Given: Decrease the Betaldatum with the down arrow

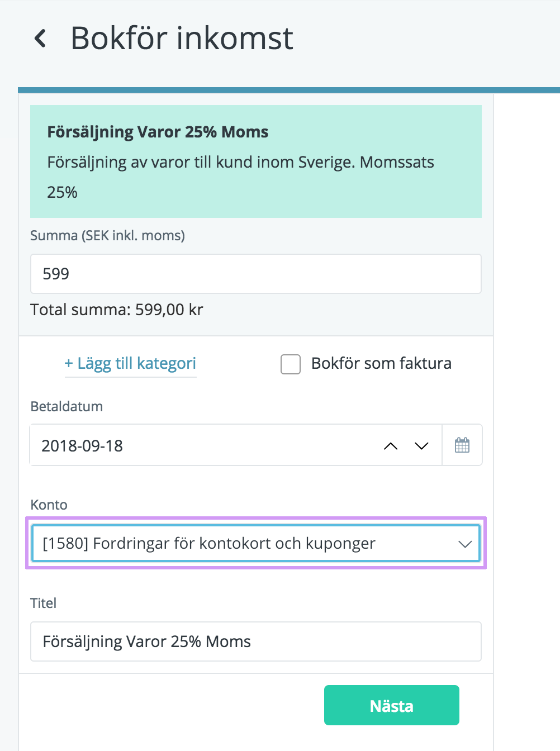Looking at the screenshot, I should pos(421,446).
